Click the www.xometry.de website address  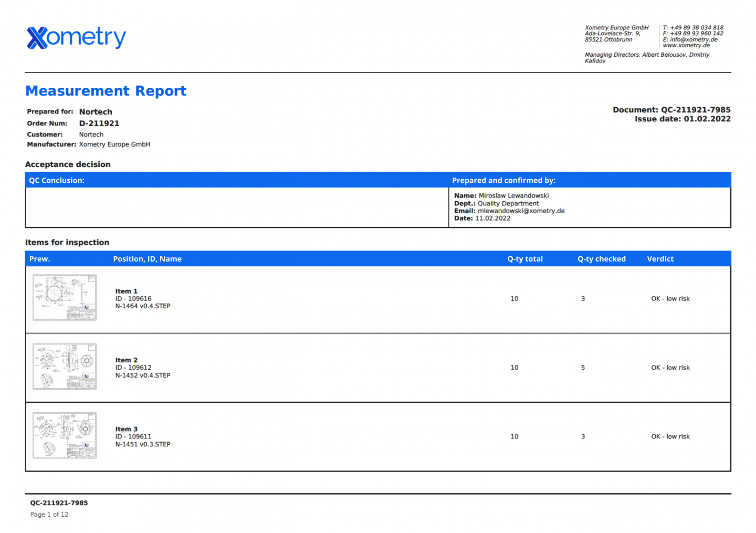coord(686,45)
